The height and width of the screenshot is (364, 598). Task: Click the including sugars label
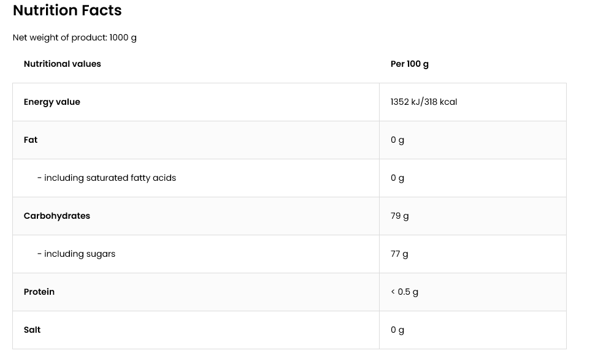coord(76,254)
